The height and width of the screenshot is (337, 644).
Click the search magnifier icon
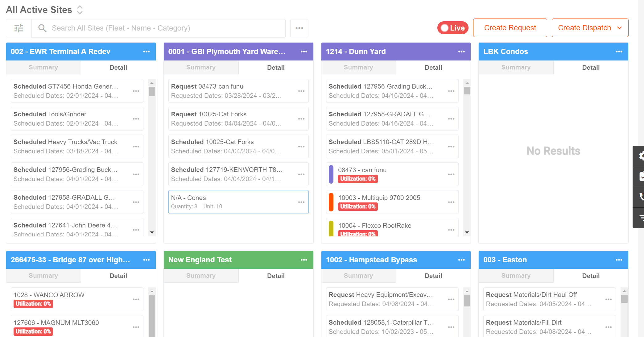point(42,28)
